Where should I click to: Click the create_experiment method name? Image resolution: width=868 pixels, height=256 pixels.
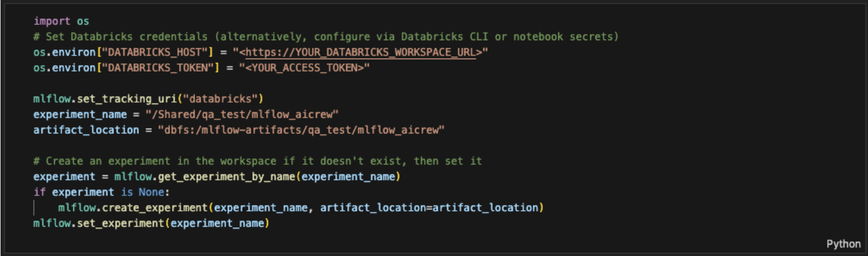click(x=155, y=208)
